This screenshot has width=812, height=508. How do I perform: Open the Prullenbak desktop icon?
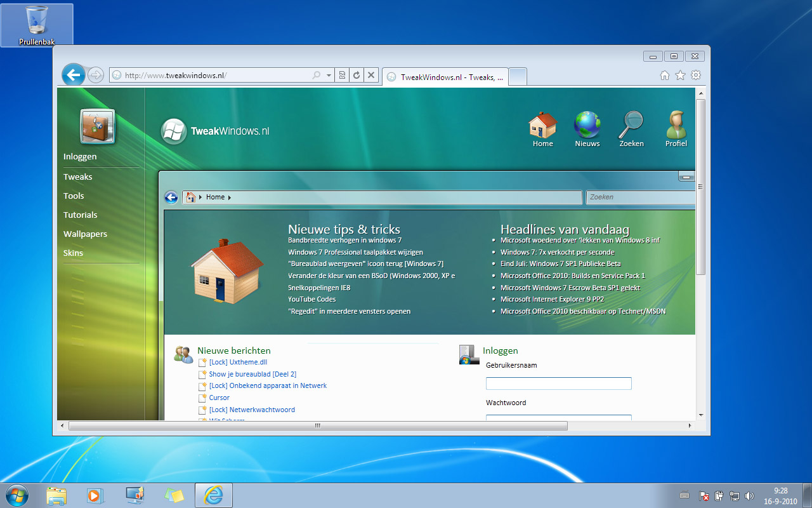37,25
